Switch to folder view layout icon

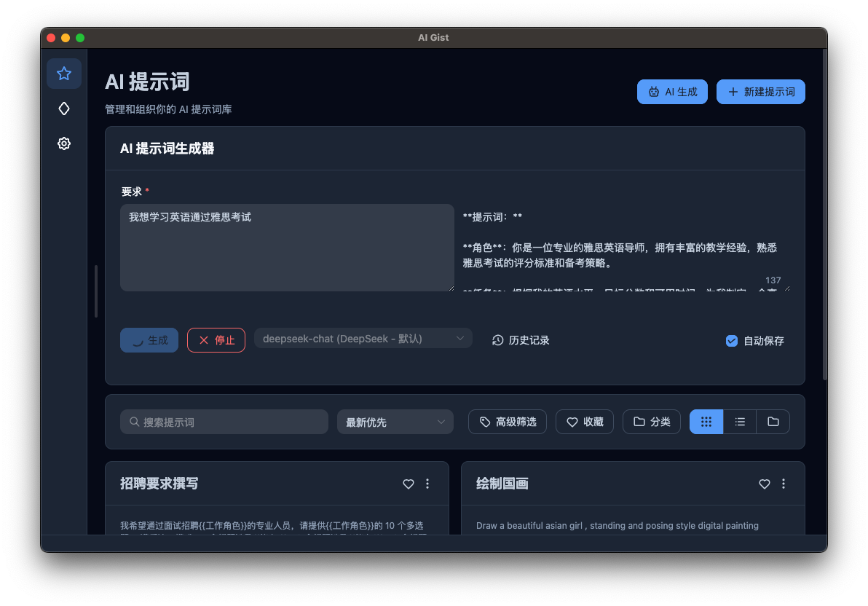click(x=773, y=421)
